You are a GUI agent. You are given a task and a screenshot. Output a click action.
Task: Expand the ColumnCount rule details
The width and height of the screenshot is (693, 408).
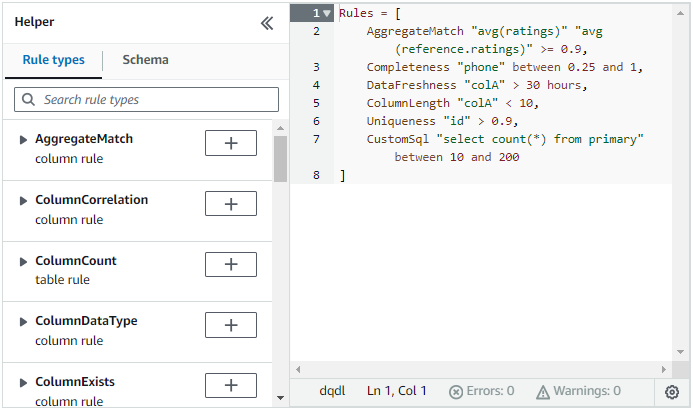tap(24, 262)
